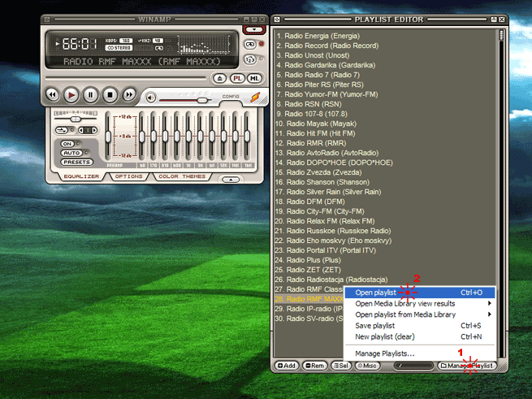Collapse the drawer with up arrow button
The image size is (532, 399).
(231, 180)
